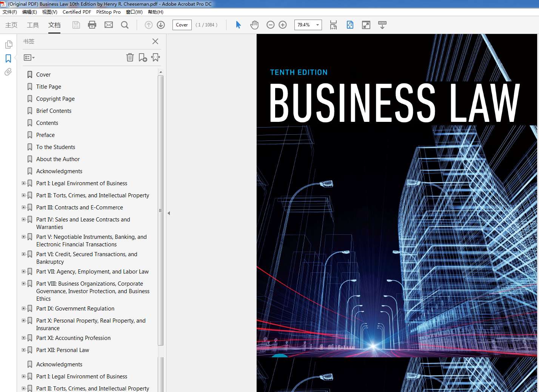Open the bookmark options menu
This screenshot has height=392, width=539.
(29, 57)
